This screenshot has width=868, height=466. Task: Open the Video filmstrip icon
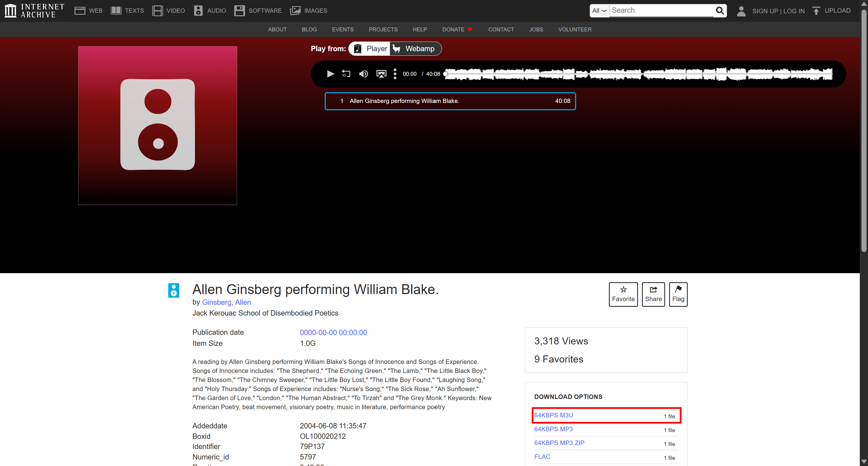coord(157,11)
